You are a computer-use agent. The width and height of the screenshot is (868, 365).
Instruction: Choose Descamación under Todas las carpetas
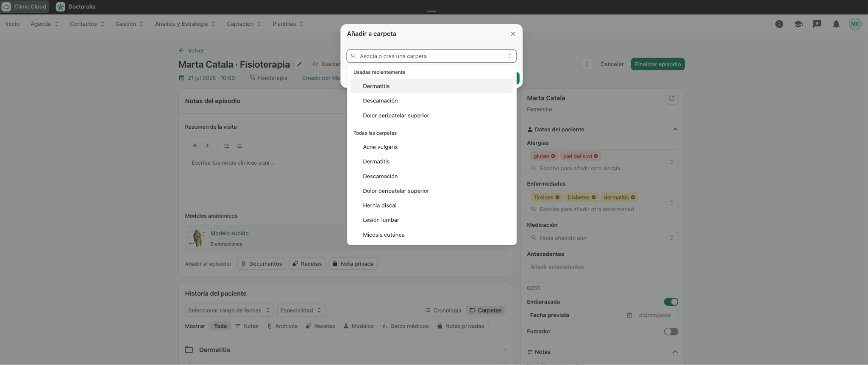point(431,176)
